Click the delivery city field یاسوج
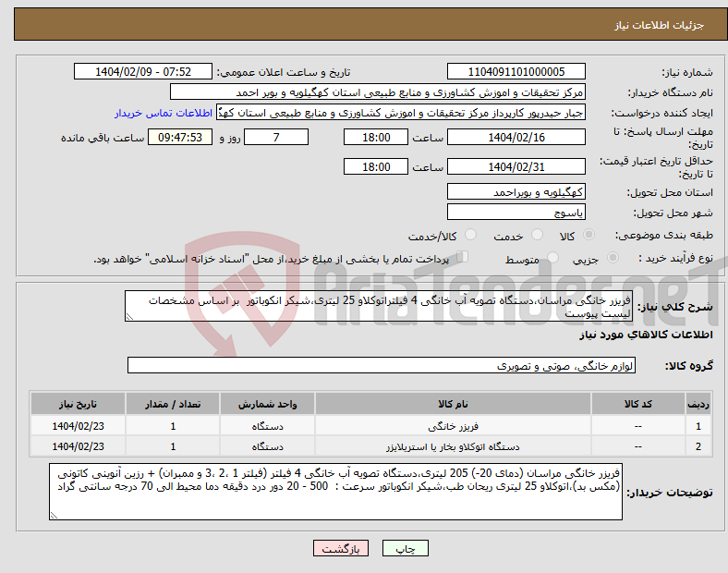The width and height of the screenshot is (728, 573). pyautogui.click(x=516, y=212)
